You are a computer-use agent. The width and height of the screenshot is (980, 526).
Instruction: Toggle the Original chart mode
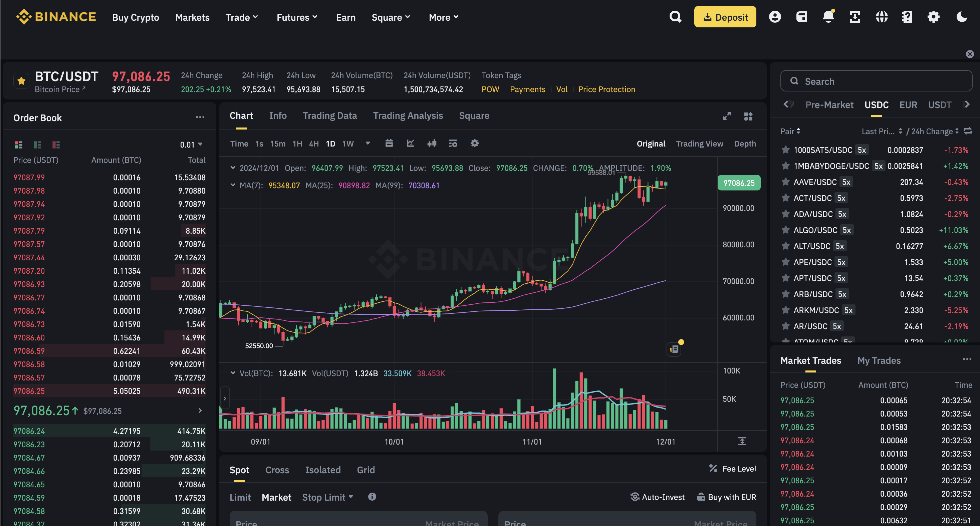651,143
